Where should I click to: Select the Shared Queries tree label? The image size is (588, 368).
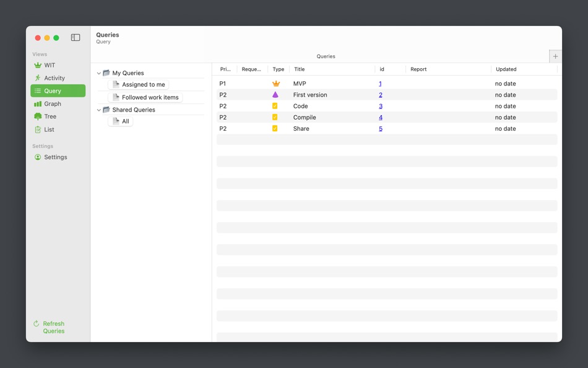tap(134, 110)
